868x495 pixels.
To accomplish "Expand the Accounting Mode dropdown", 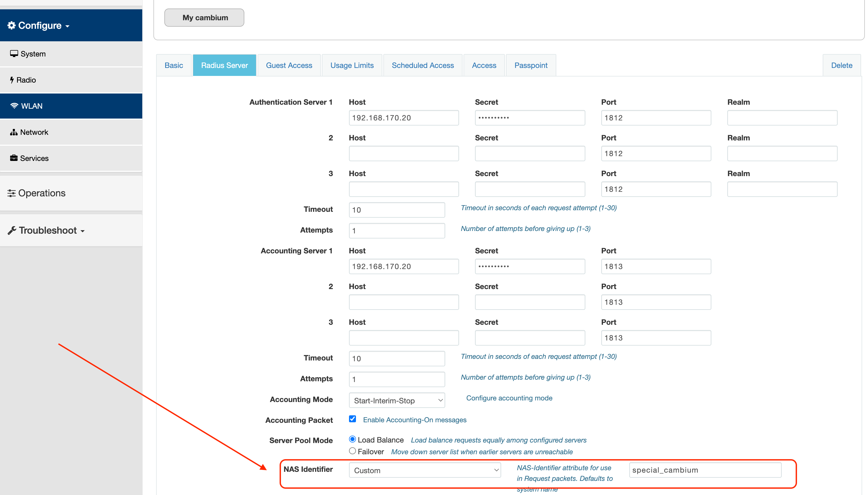I will click(396, 400).
